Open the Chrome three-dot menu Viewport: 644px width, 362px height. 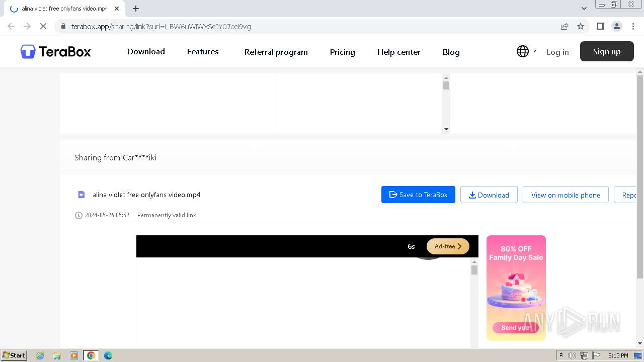(x=633, y=26)
